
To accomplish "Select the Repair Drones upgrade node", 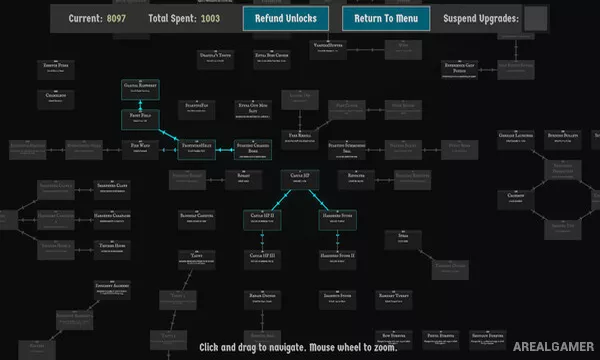I will pos(262,300).
